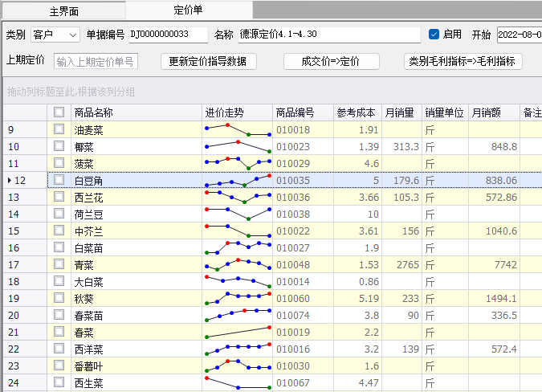Toggle the 启用 checkbox

point(434,34)
